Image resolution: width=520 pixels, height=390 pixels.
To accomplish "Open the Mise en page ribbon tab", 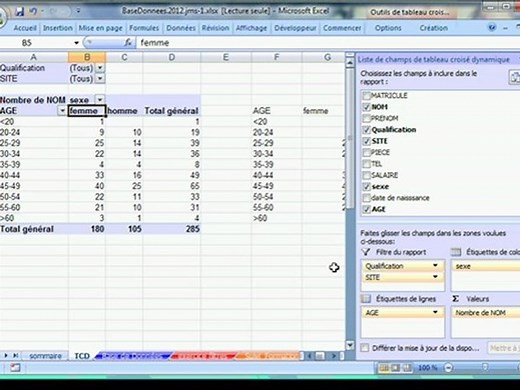I will [x=101, y=28].
